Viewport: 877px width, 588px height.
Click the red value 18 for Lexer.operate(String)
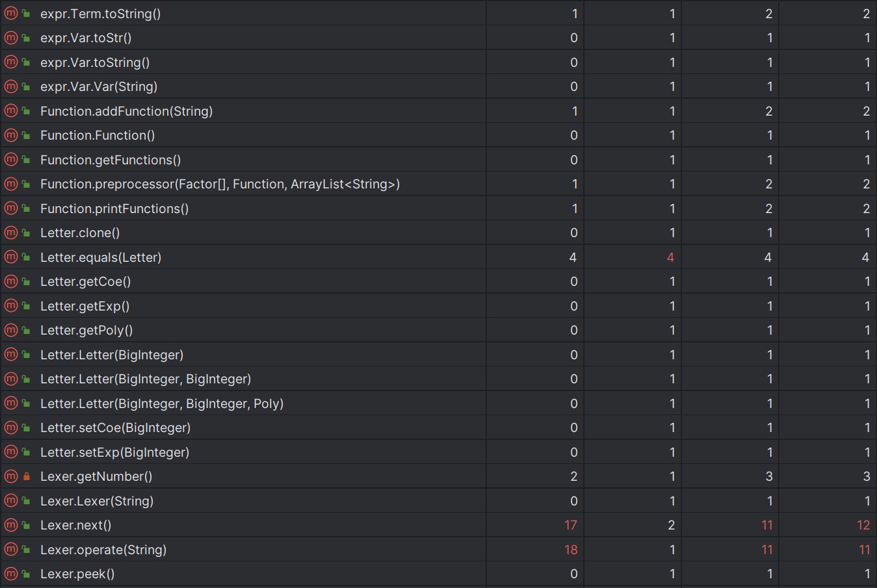pyautogui.click(x=571, y=550)
